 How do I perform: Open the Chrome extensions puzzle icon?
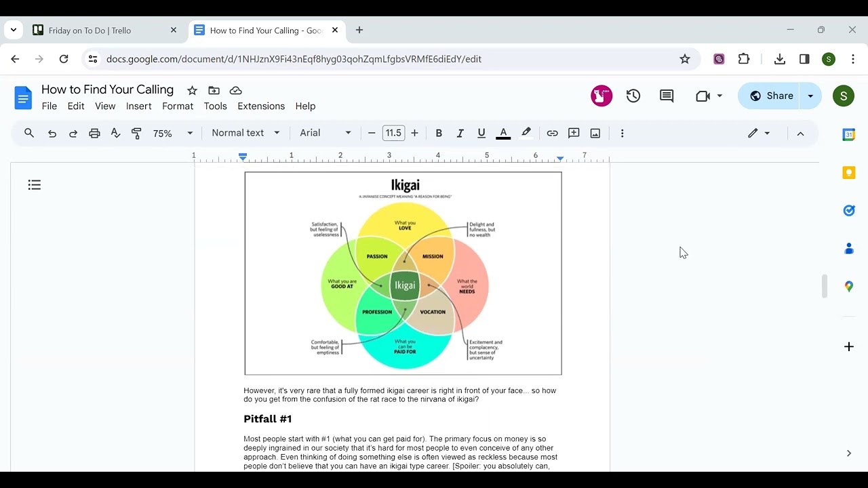pyautogui.click(x=744, y=59)
